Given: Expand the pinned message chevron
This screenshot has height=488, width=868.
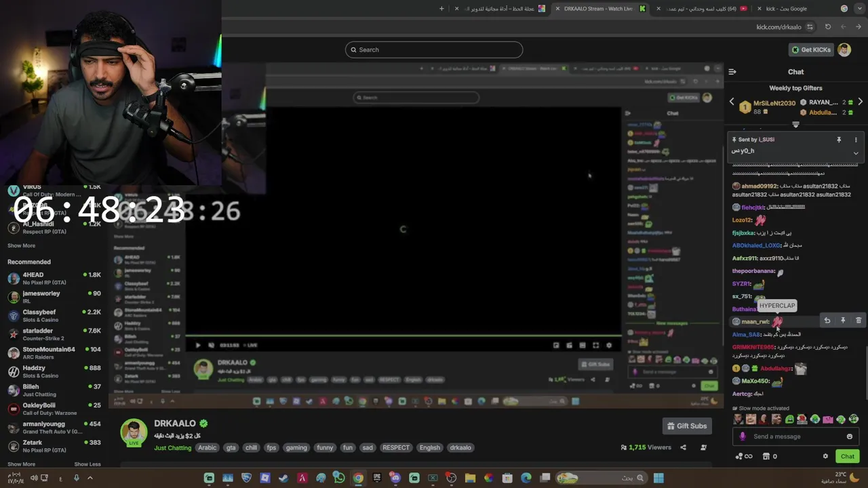Looking at the screenshot, I should click(856, 153).
